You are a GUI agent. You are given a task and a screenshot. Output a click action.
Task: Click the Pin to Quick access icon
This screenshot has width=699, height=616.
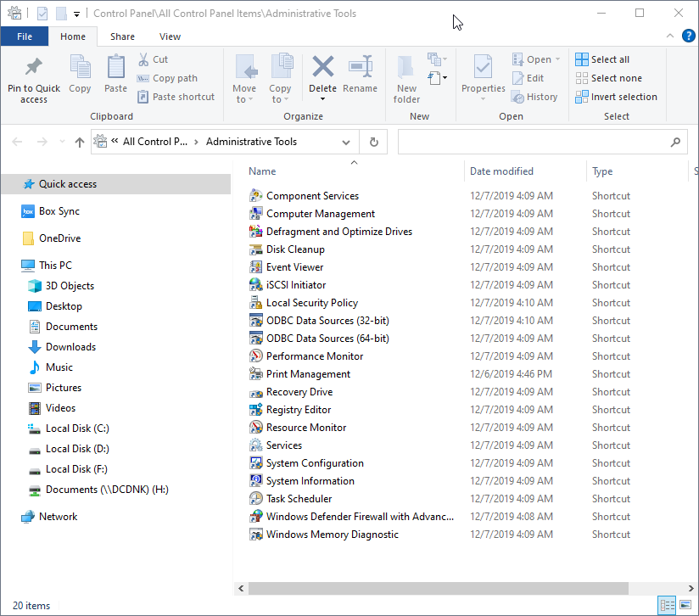(33, 67)
